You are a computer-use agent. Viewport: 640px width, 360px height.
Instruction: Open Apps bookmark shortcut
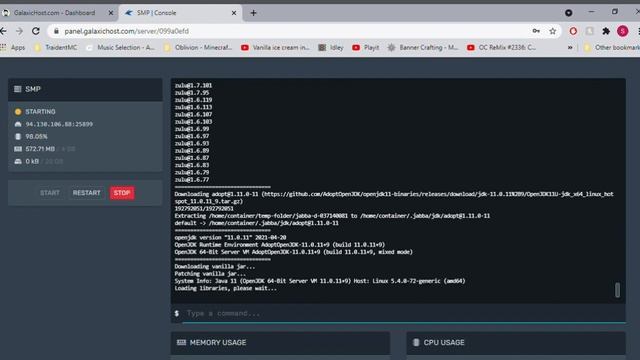[x=13, y=47]
